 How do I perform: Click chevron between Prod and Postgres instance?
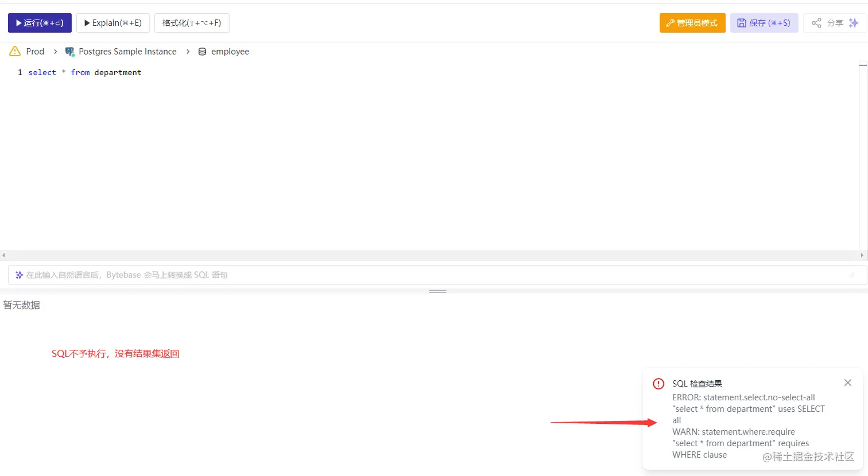point(56,52)
